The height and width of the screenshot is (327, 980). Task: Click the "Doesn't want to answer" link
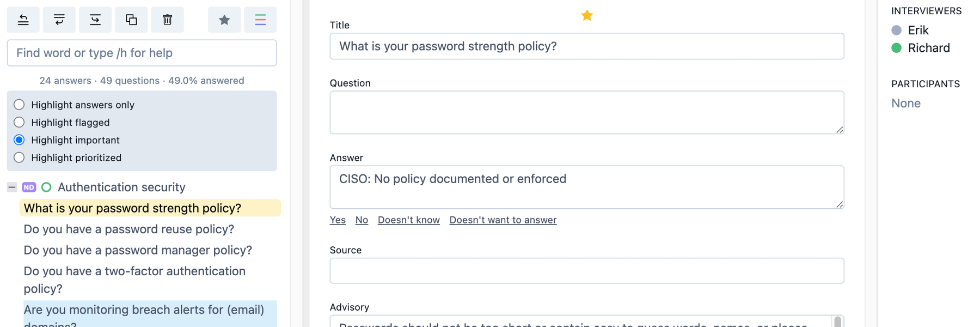[x=503, y=220]
